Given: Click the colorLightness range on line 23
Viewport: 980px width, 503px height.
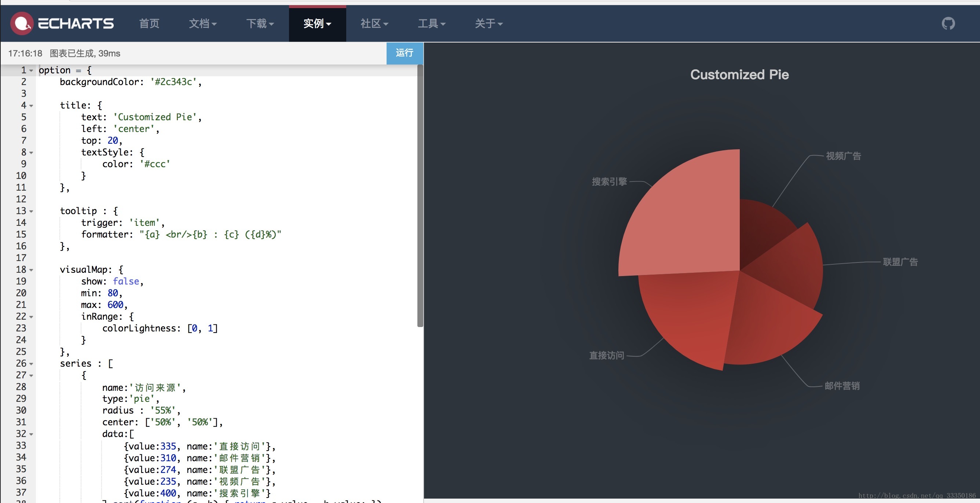Looking at the screenshot, I should (x=202, y=328).
